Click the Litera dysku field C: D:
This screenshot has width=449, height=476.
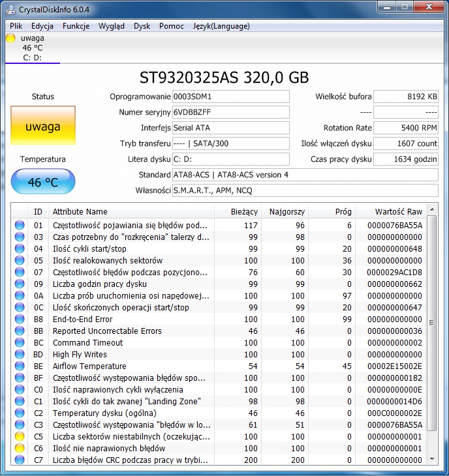(231, 159)
